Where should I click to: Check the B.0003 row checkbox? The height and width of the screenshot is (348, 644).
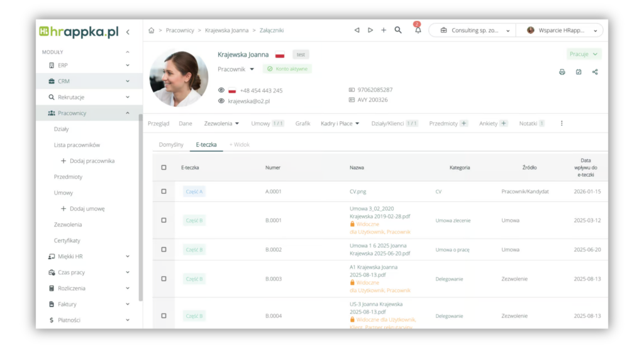[x=164, y=279]
